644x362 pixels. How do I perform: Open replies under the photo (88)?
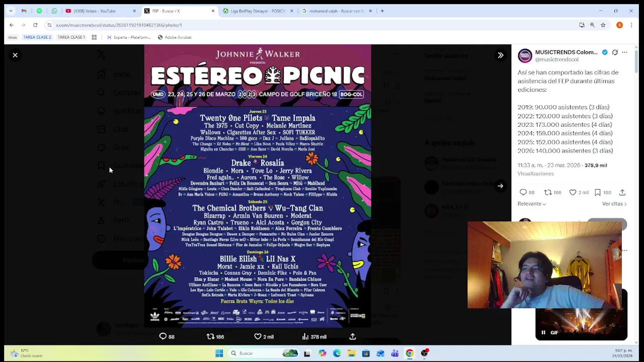[x=167, y=336]
